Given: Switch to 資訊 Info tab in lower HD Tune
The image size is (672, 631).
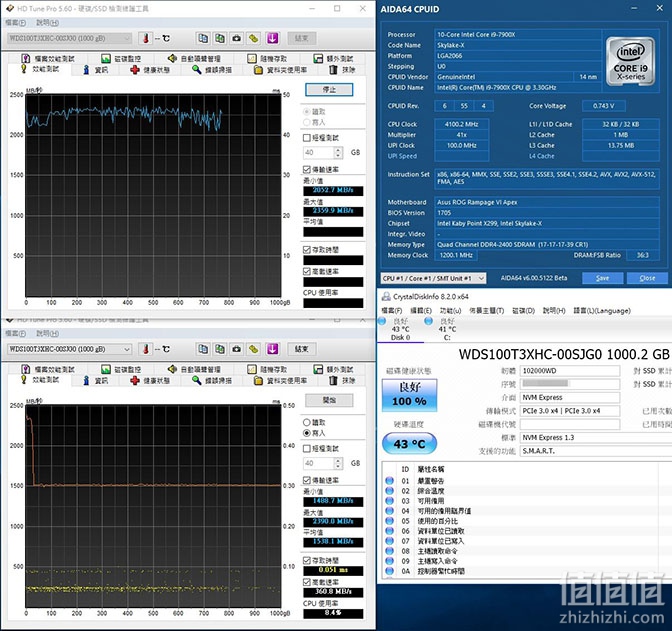Looking at the screenshot, I should pos(96,380).
